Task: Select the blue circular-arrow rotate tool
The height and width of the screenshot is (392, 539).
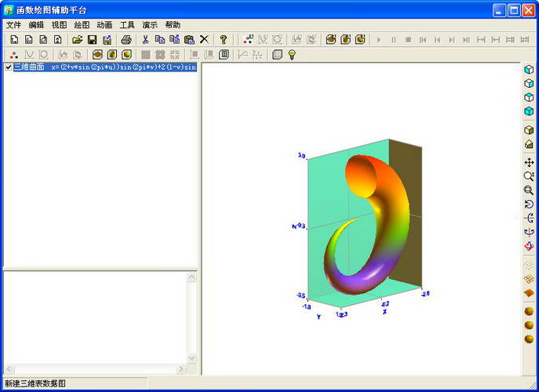Action: [x=529, y=204]
